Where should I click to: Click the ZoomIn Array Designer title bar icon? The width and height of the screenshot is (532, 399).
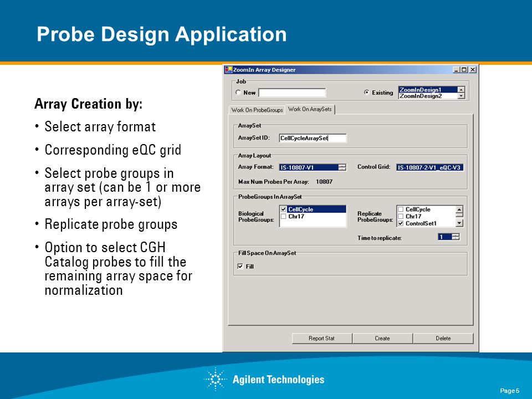228,70
